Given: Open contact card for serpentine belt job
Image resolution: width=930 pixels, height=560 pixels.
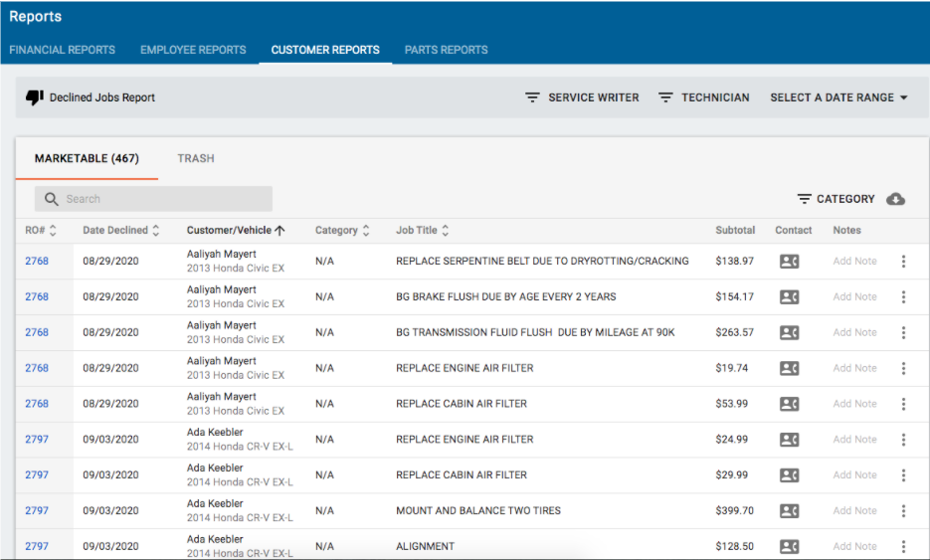Looking at the screenshot, I should (789, 262).
